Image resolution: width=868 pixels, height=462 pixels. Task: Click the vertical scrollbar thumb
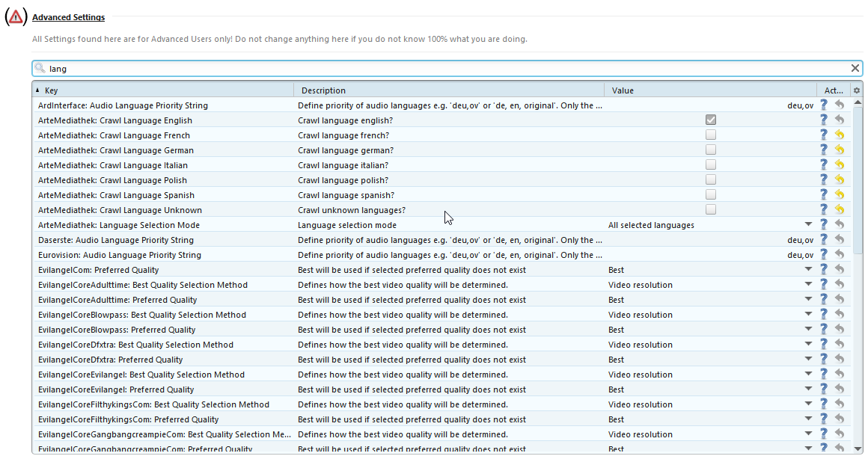(x=858, y=180)
